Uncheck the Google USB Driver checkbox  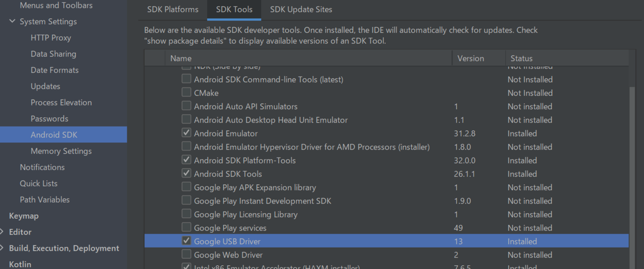click(x=186, y=241)
